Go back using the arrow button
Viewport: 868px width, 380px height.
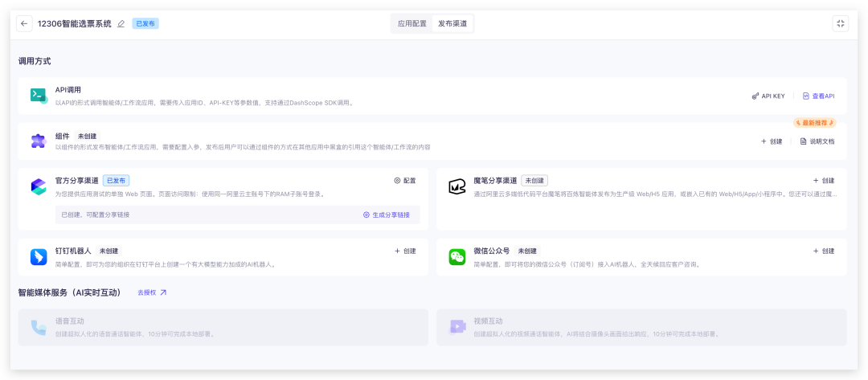pyautogui.click(x=24, y=24)
